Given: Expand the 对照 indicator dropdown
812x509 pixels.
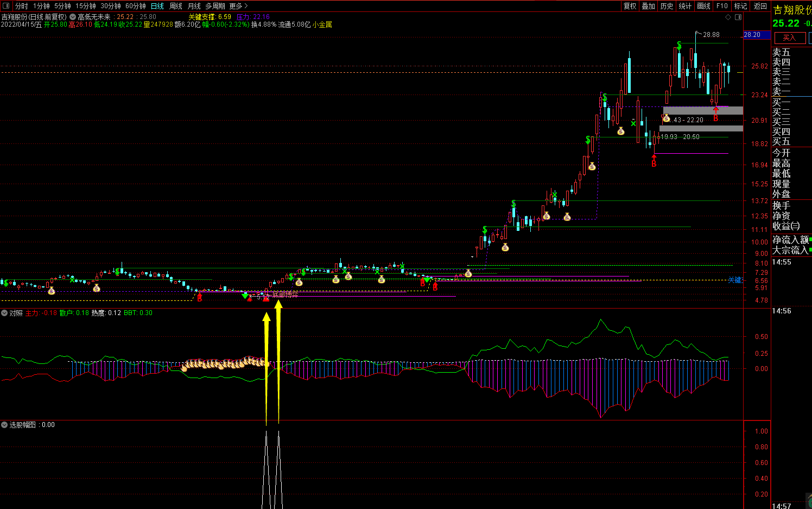Looking at the screenshot, I should pos(4,313).
